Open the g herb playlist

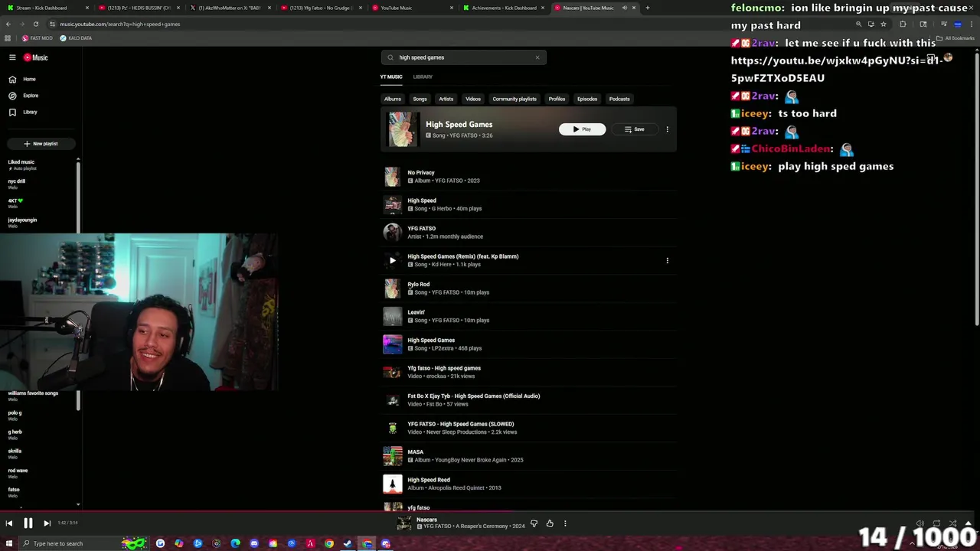40,434
